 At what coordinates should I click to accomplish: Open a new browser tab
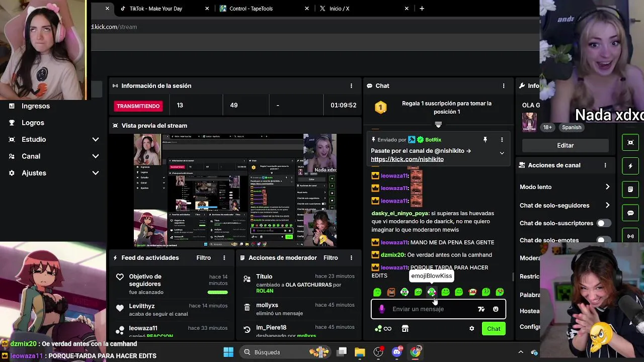point(422,9)
